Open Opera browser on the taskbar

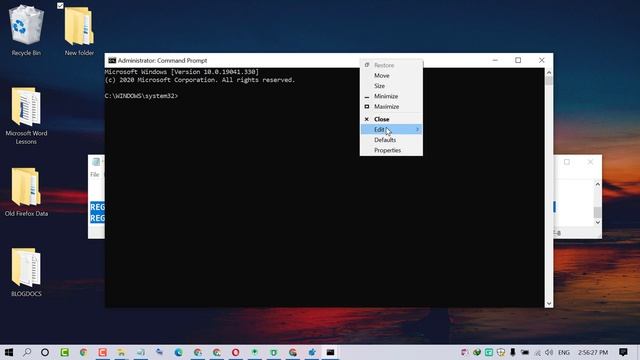tap(236, 352)
